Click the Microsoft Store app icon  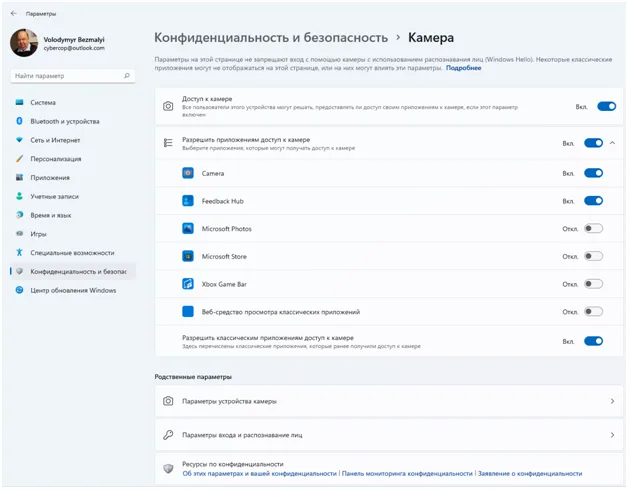188,256
